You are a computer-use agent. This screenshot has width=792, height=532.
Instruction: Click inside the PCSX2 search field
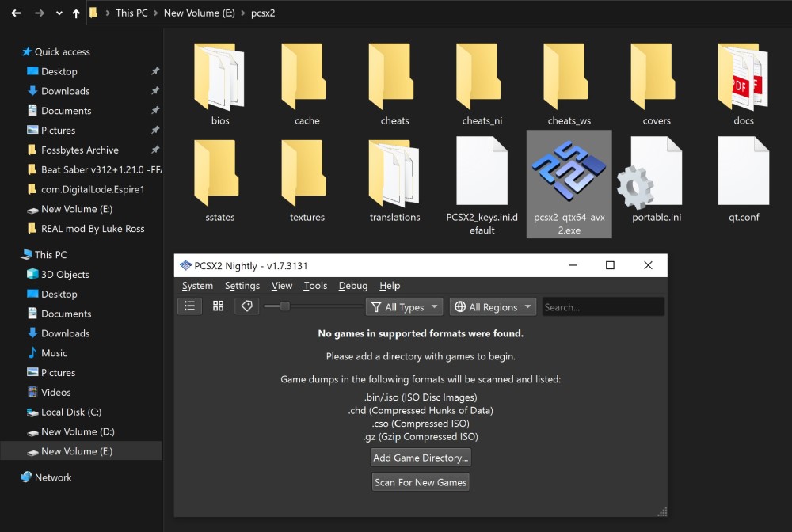(602, 306)
